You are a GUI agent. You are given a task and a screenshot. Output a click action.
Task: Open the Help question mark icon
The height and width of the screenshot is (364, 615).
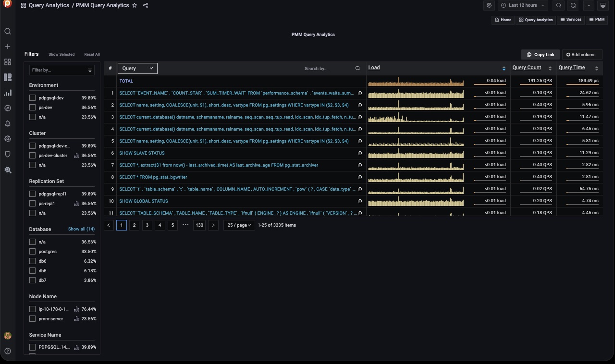coord(8,351)
